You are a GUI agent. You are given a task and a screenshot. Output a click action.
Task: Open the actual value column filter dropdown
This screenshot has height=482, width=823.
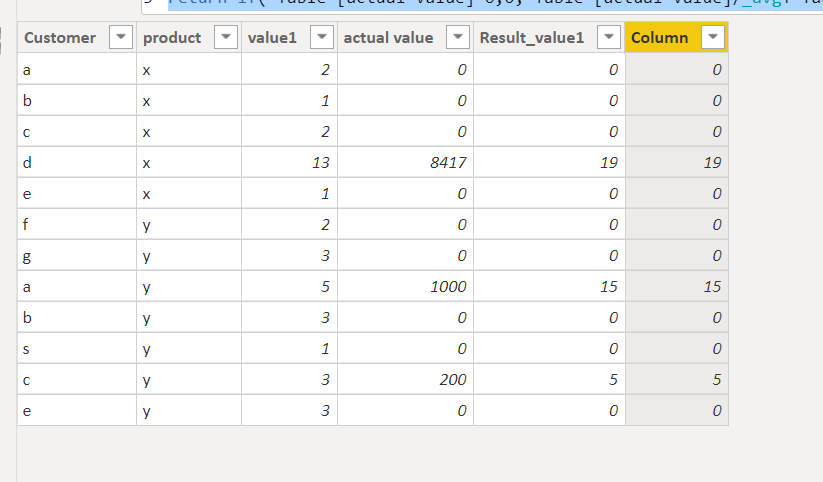click(458, 37)
